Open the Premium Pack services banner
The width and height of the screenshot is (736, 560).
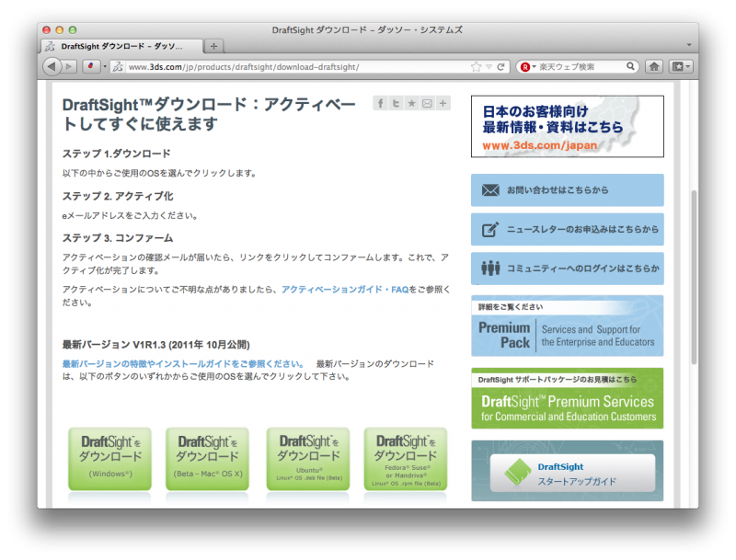coord(568,326)
